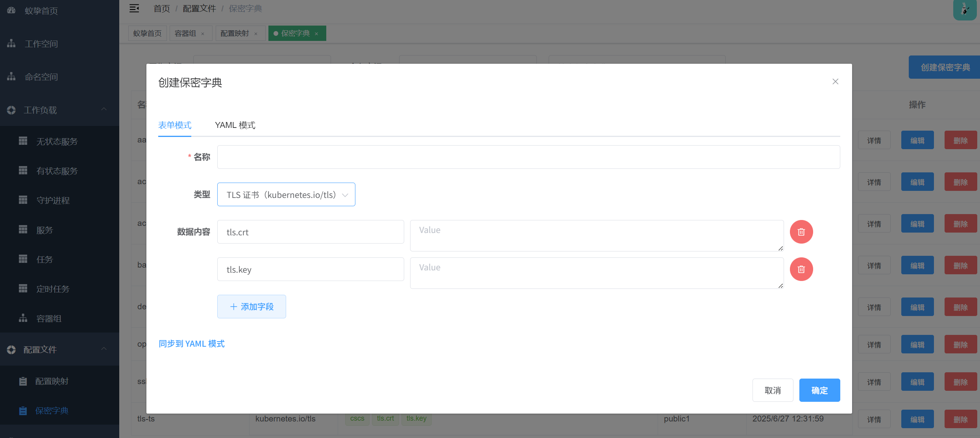Image resolution: width=980 pixels, height=438 pixels.
Task: Switch to YAML 模式 tab
Action: pyautogui.click(x=235, y=125)
